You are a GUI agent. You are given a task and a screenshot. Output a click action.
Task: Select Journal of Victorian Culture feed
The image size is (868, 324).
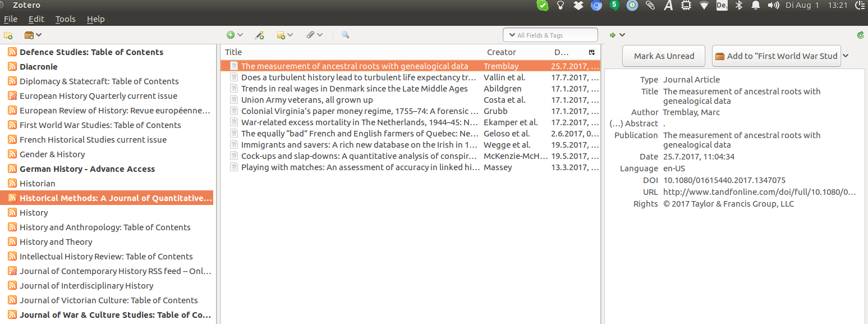[107, 300]
